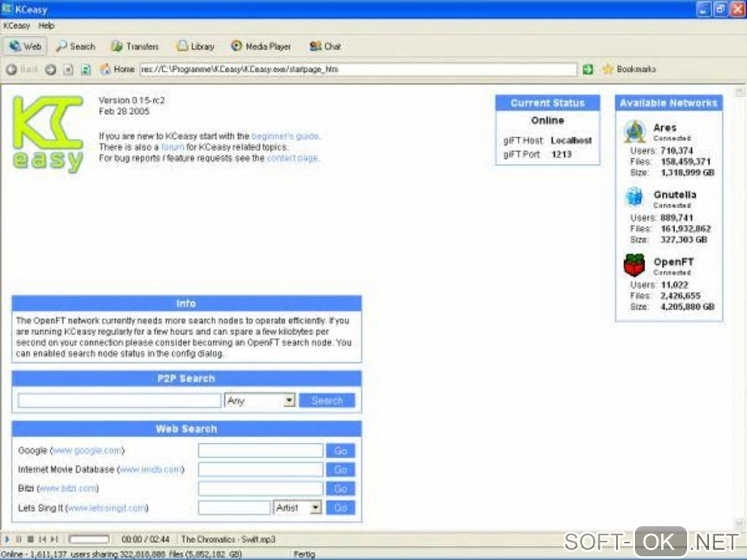Click into the Bitzi search field
Viewport: 747px width, 560px height.
pyautogui.click(x=261, y=488)
